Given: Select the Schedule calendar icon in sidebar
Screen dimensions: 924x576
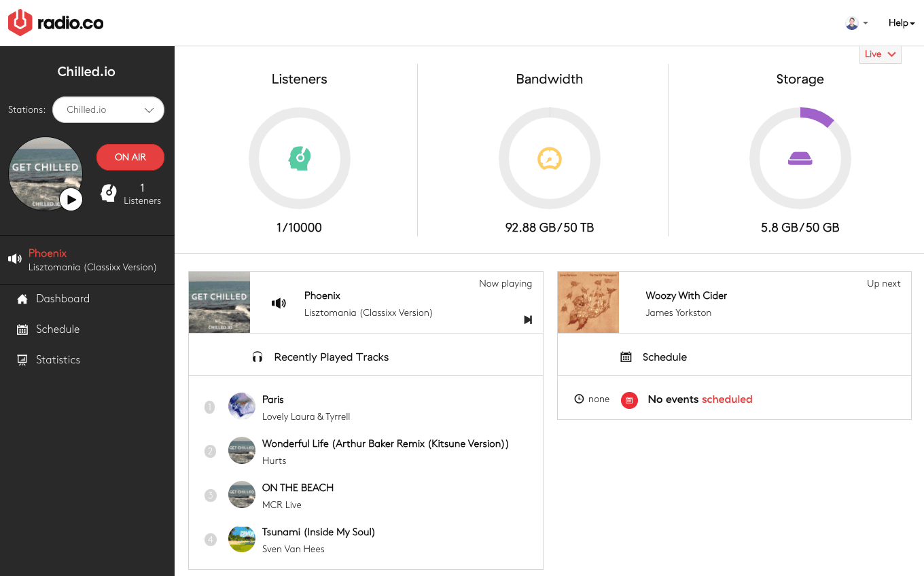Looking at the screenshot, I should point(22,329).
